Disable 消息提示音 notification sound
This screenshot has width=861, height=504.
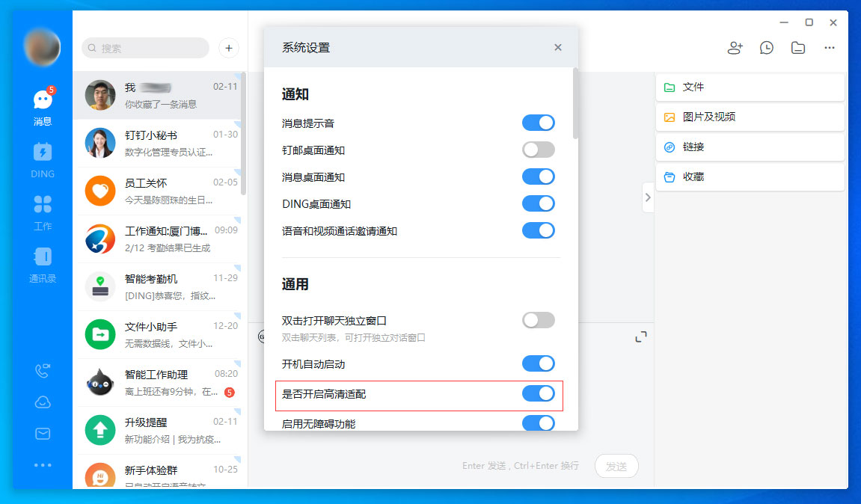point(538,123)
